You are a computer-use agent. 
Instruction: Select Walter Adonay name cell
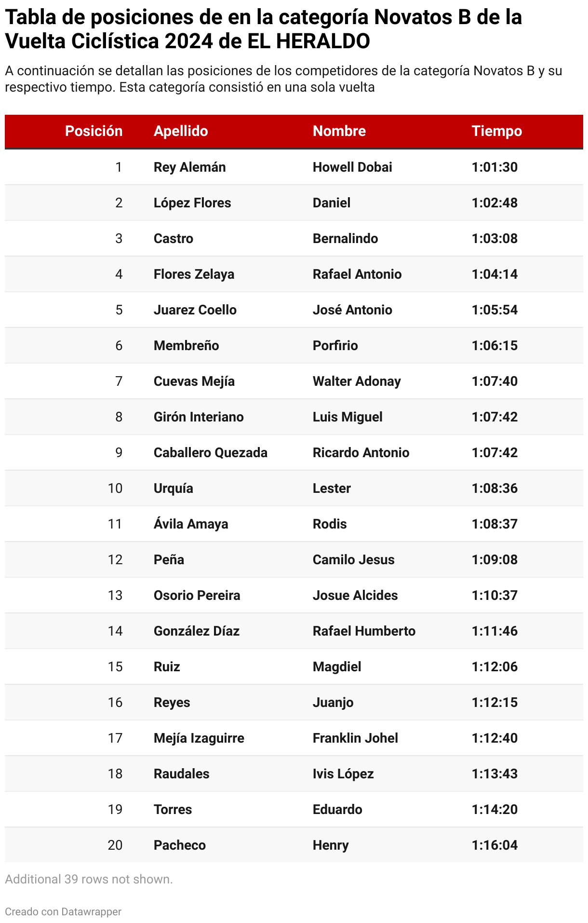[x=357, y=381]
